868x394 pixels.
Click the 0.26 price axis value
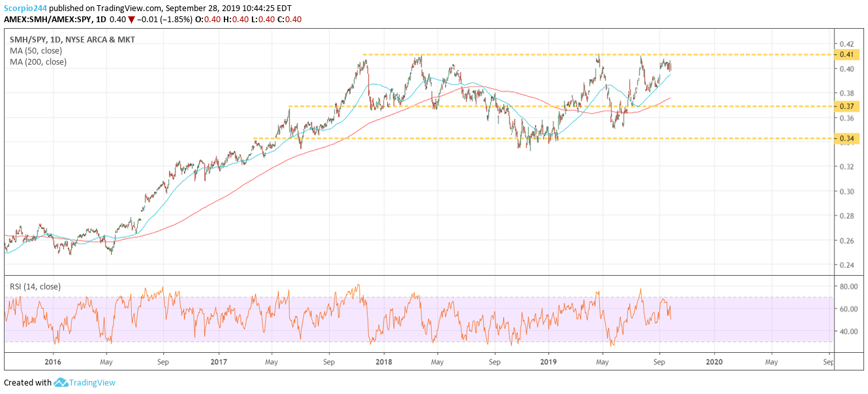click(848, 240)
